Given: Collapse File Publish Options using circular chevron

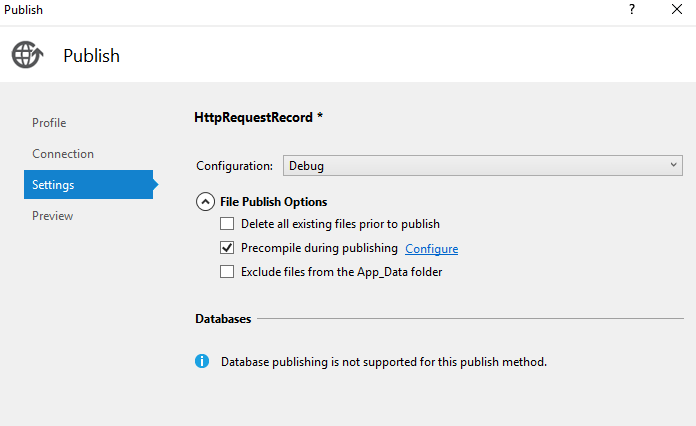Looking at the screenshot, I should [205, 201].
